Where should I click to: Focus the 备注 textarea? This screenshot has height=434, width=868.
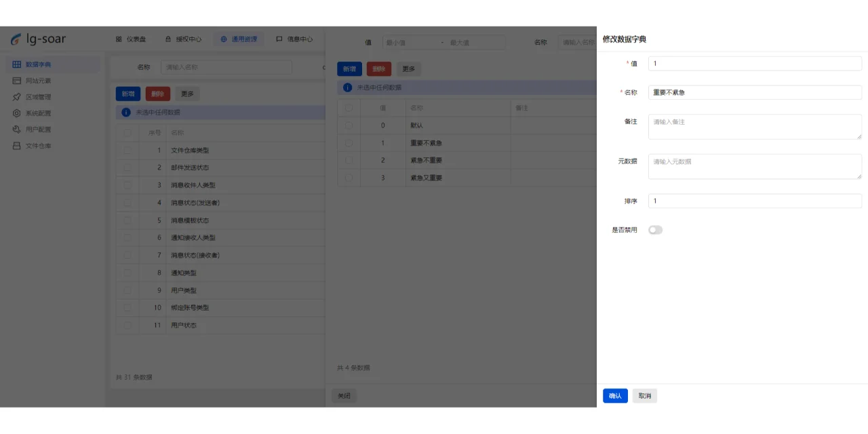[x=755, y=127]
